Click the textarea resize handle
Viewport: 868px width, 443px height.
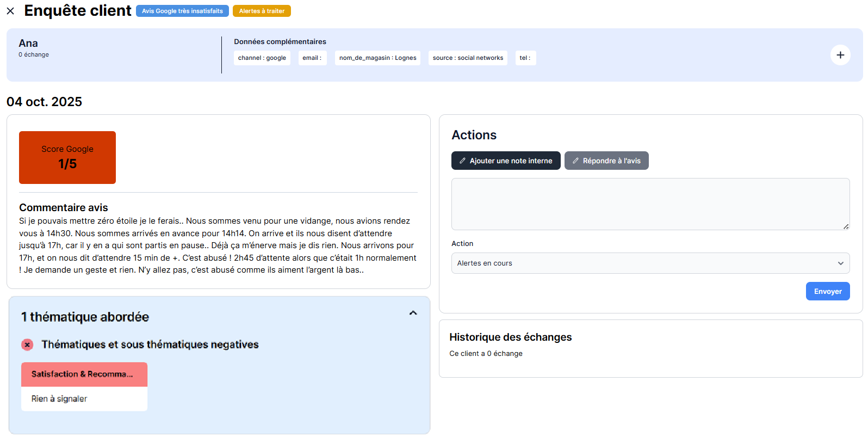846,226
